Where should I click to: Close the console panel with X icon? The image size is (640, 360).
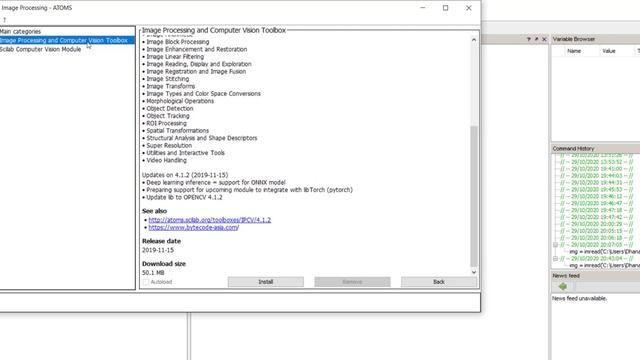click(544, 39)
